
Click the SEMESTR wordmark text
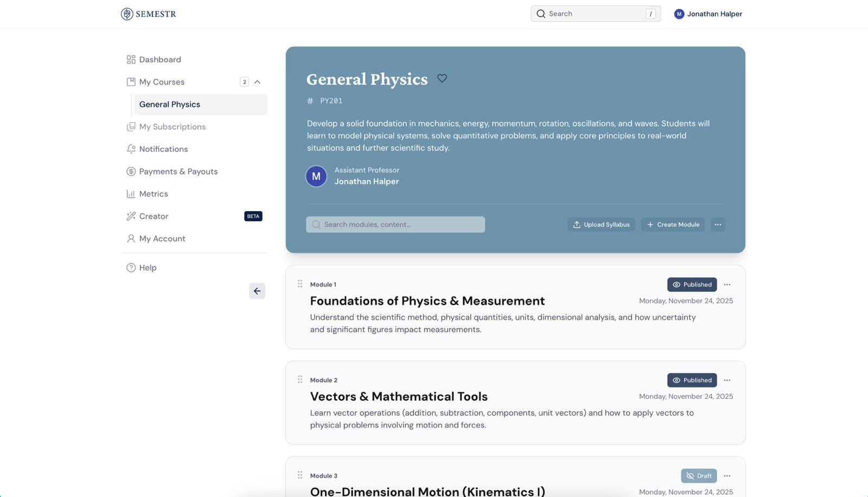[x=156, y=14]
